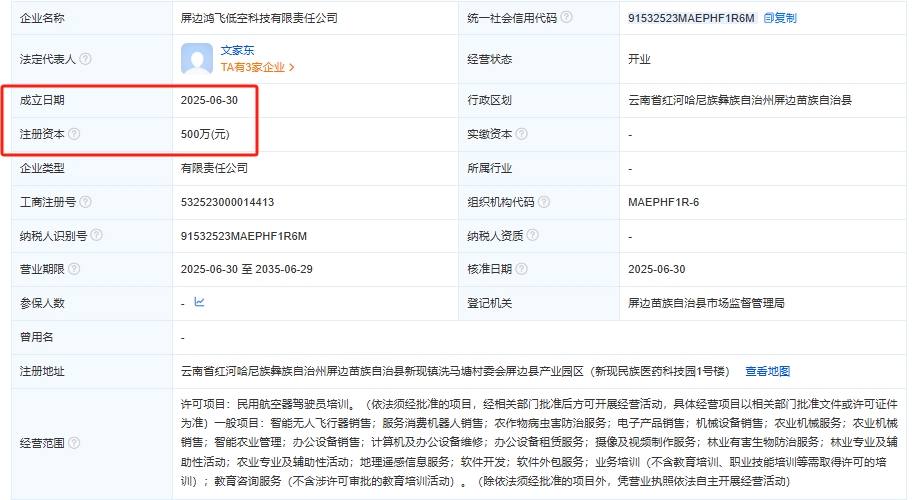Click help icon beside 实缴资本
The height and width of the screenshot is (500, 913).
(x=522, y=134)
